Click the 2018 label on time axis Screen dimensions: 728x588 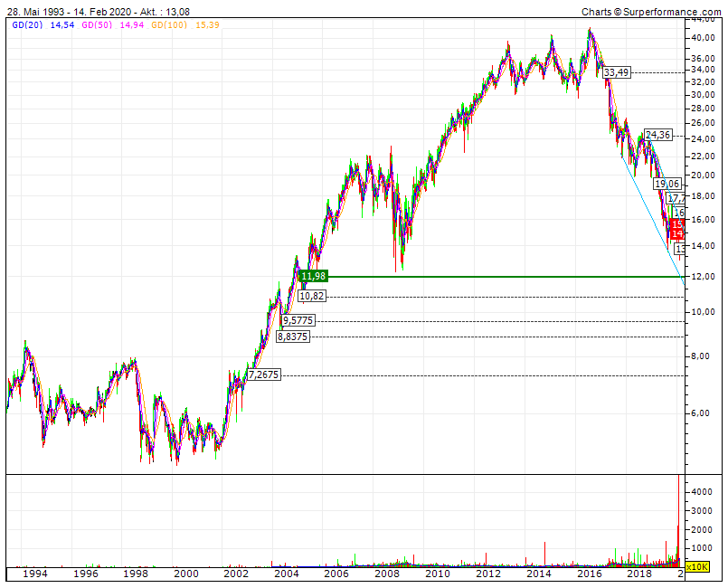coord(639,574)
